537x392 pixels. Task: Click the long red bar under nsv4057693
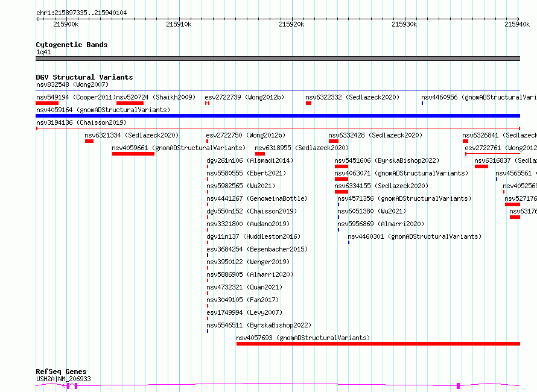pyautogui.click(x=378, y=344)
